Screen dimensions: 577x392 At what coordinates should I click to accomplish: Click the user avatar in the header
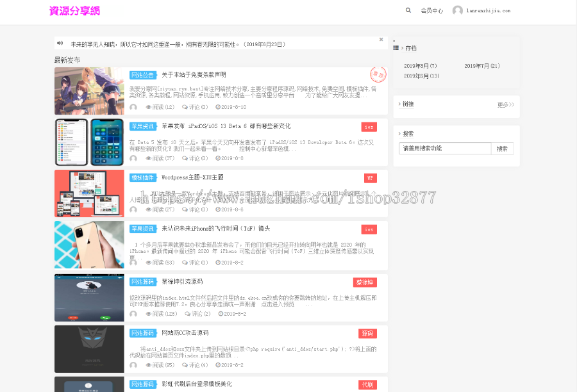(x=457, y=11)
